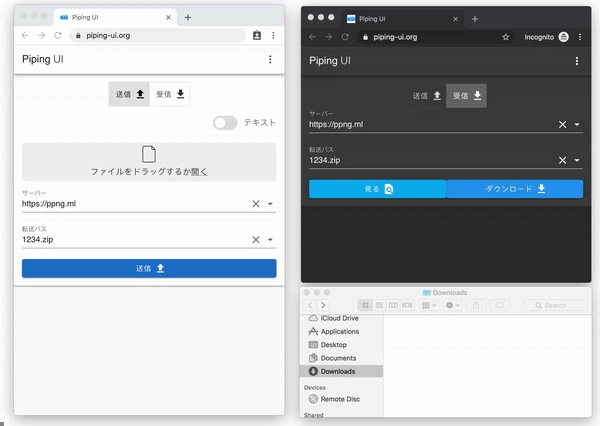Open new tab in incognito Chrome window
The image size is (600, 426).
475,19
